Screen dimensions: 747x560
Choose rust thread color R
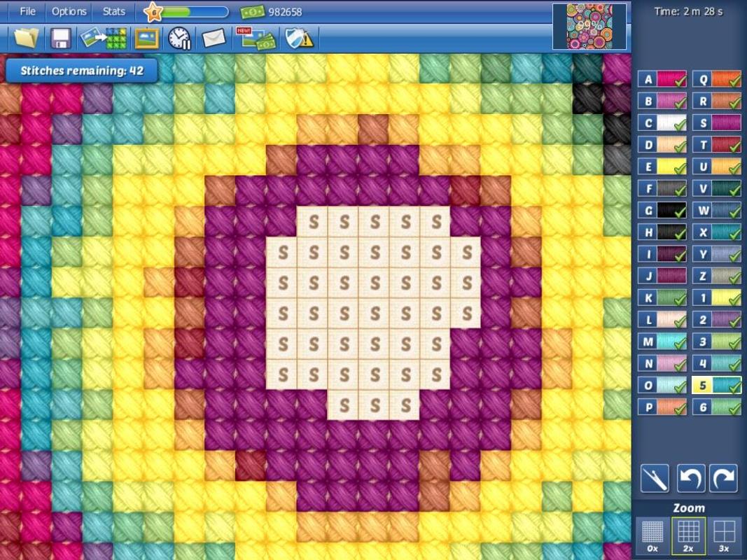pos(716,101)
